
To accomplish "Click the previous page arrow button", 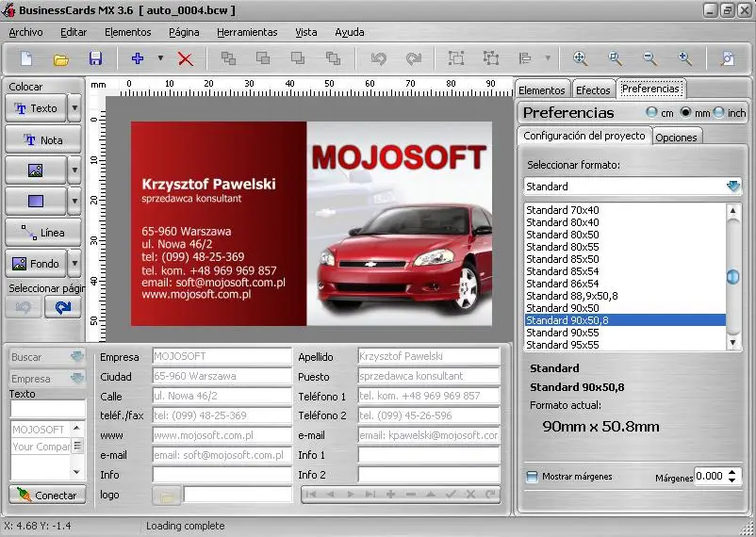I will tap(24, 307).
